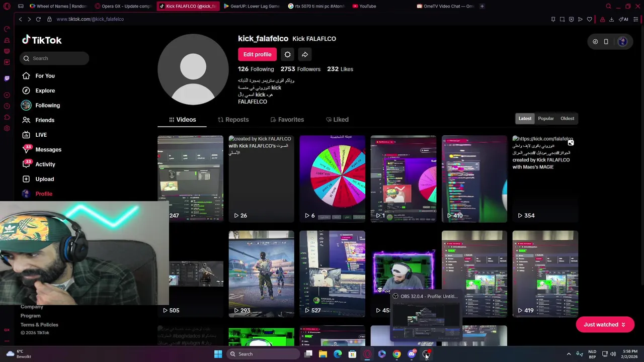This screenshot has width=644, height=362.
Task: Open the Following feed
Action: (x=47, y=105)
